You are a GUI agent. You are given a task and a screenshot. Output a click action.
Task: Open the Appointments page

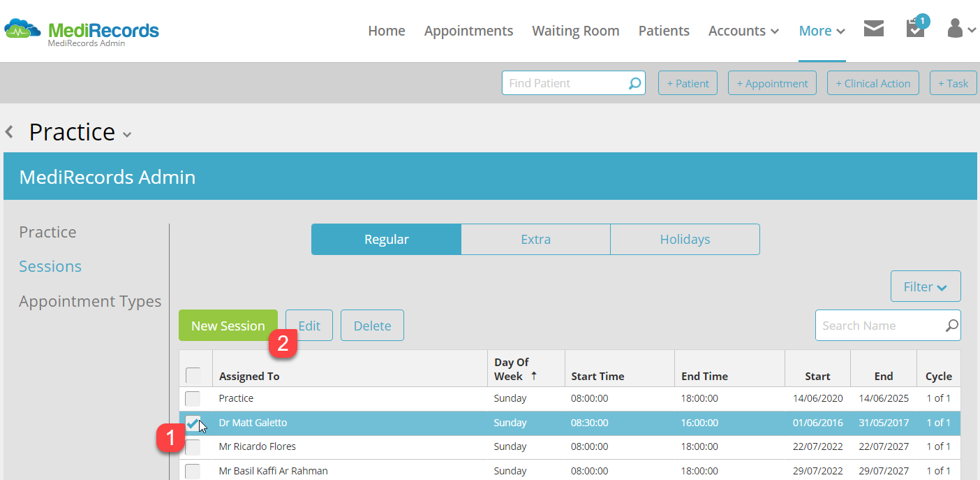[468, 31]
